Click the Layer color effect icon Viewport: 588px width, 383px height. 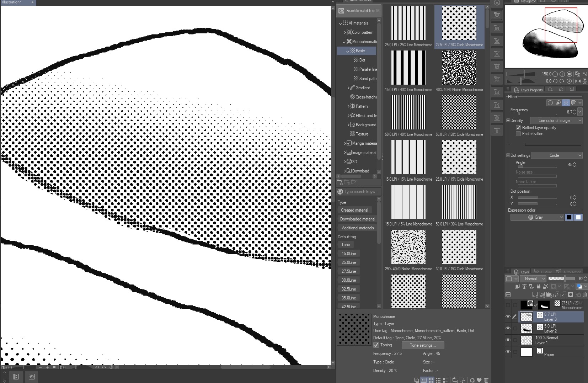(573, 103)
